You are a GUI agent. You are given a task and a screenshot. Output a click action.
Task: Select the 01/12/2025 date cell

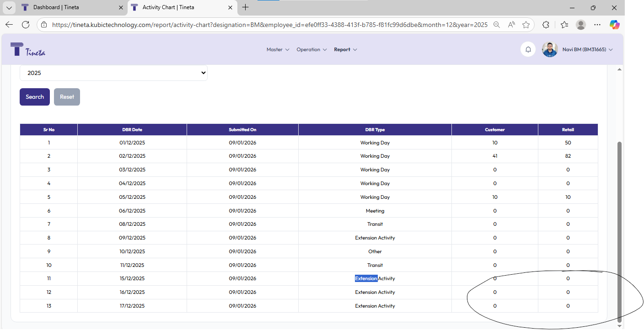point(132,143)
